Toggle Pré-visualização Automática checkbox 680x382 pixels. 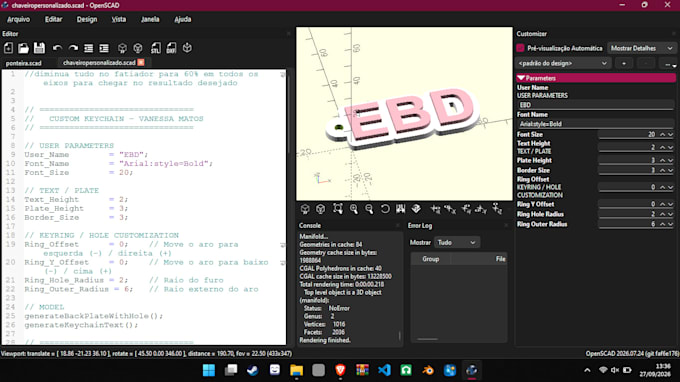point(520,48)
